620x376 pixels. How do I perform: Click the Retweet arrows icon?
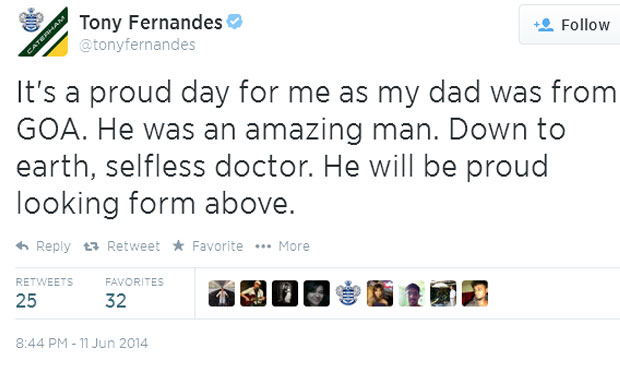[91, 247]
